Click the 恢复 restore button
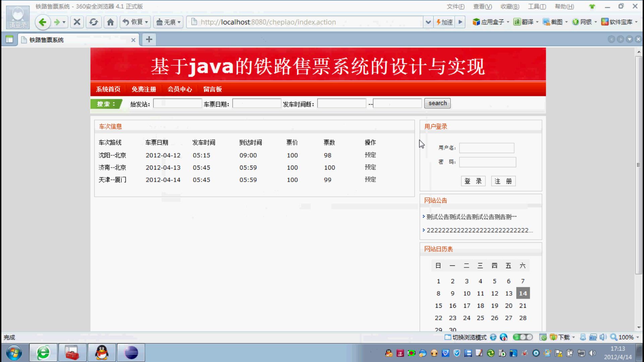The image size is (644, 362). 133,22
